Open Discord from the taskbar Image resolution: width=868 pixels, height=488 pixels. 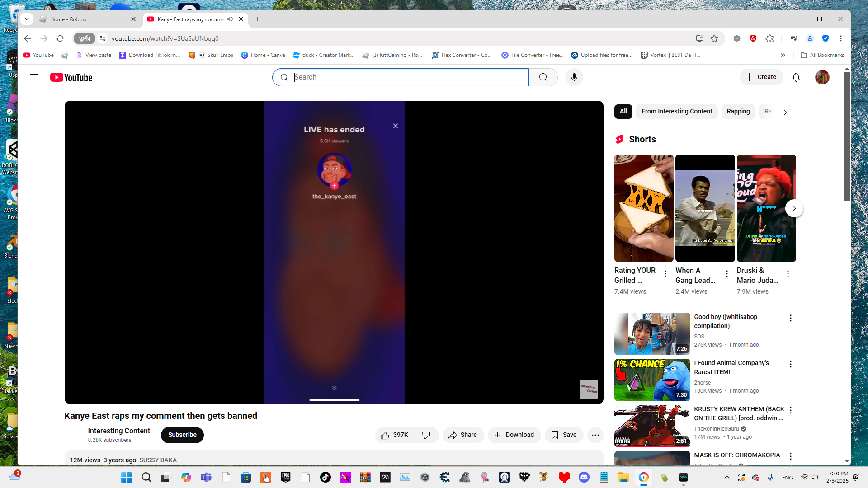pos(584,477)
